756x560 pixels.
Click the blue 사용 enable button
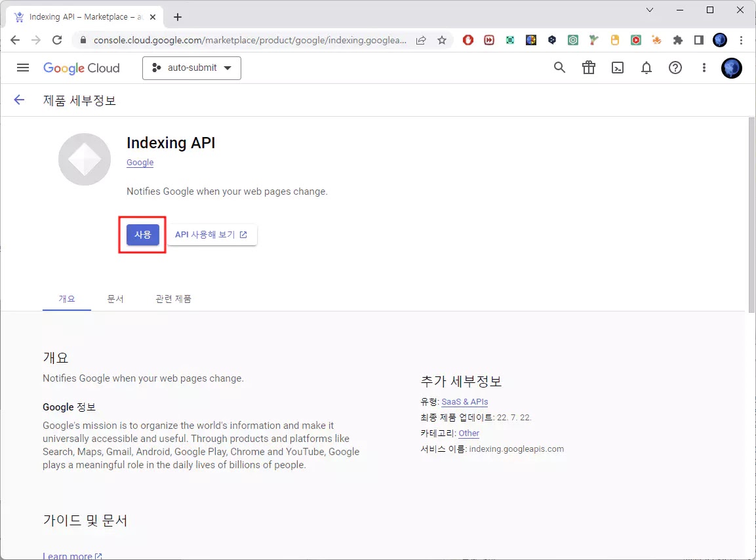point(143,235)
